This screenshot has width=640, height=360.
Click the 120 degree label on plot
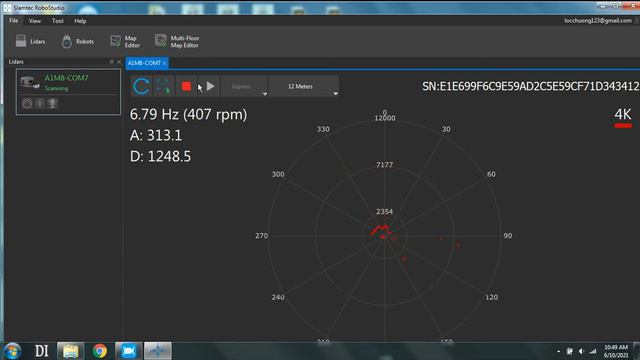pos(491,297)
